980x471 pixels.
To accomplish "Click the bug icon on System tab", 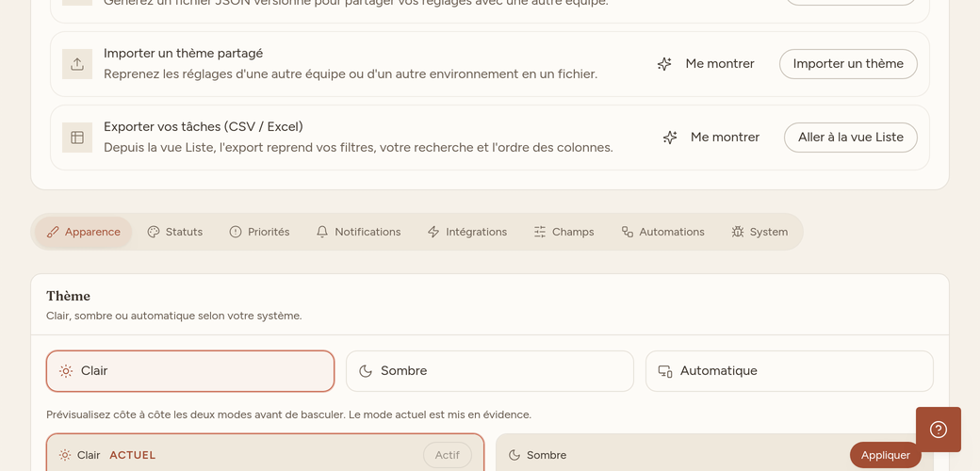I will (738, 232).
